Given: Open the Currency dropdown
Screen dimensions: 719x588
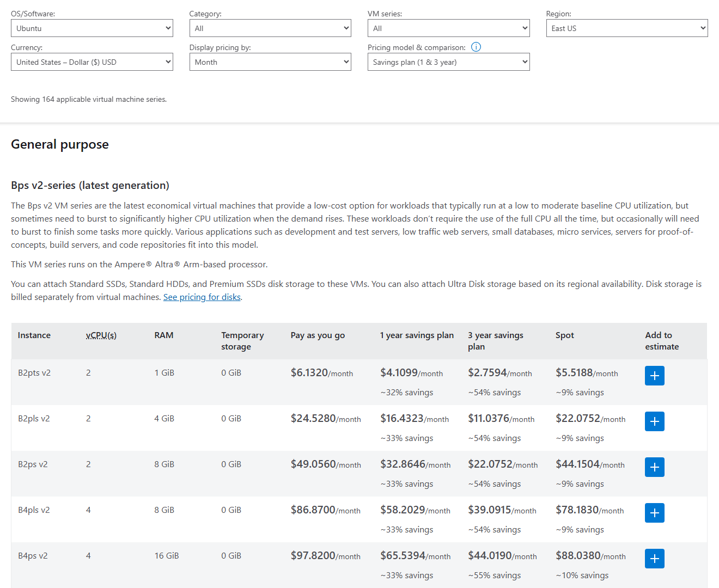Looking at the screenshot, I should tap(92, 62).
